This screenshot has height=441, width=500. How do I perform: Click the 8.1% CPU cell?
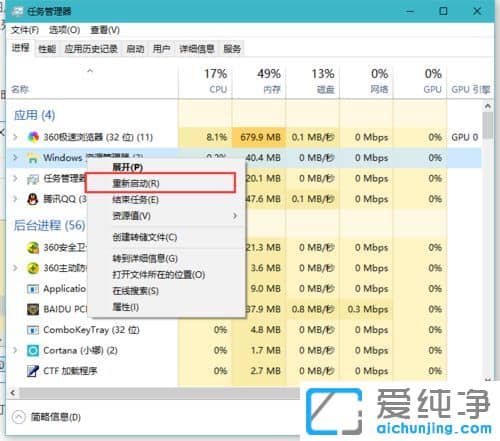[205, 137]
